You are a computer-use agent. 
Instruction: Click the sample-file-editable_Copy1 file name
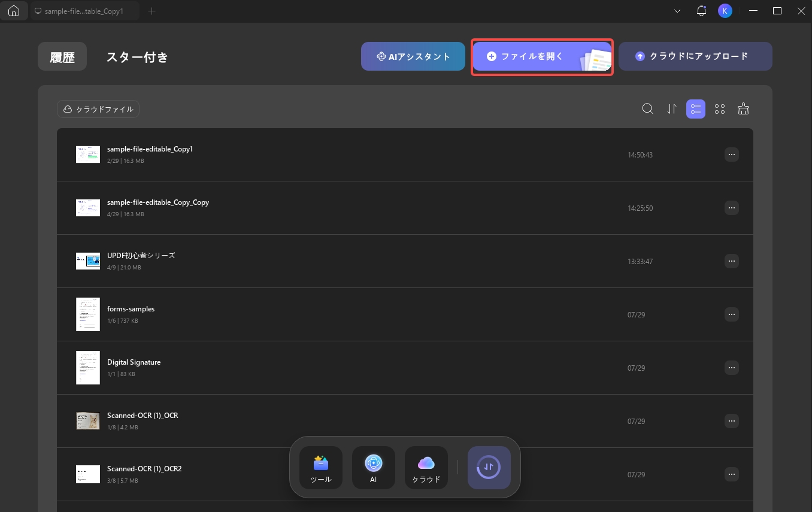[150, 149]
